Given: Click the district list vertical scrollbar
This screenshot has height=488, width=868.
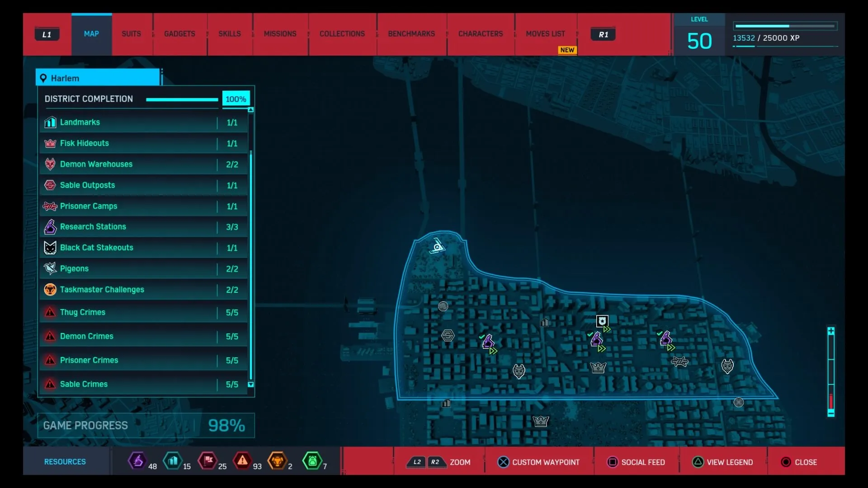Looking at the screenshot, I should [x=251, y=267].
